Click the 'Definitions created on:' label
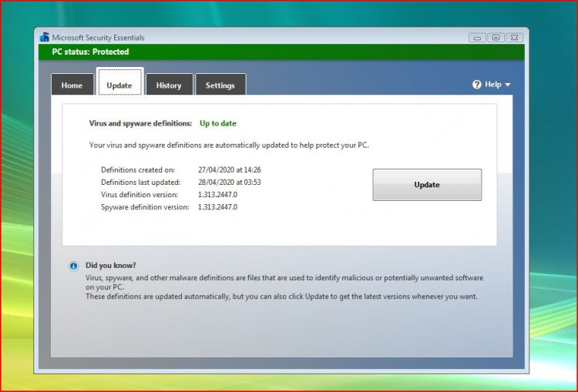Image resolution: width=578 pixels, height=392 pixels. coord(138,170)
